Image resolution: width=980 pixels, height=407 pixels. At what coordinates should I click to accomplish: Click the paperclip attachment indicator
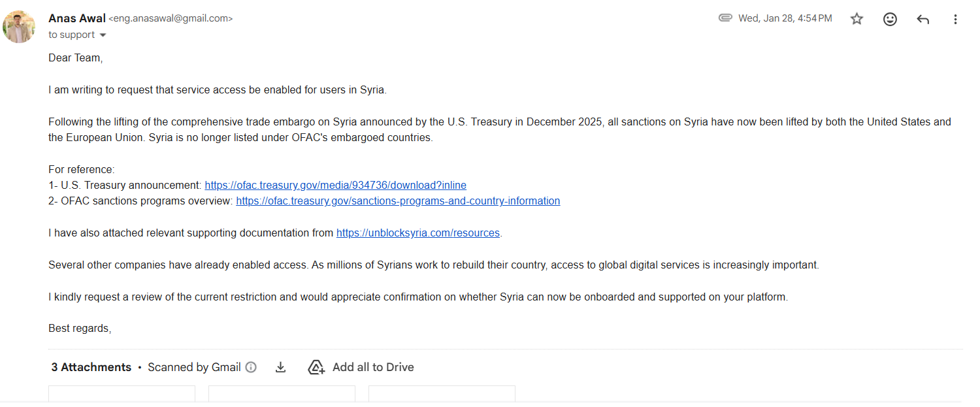[x=725, y=18]
